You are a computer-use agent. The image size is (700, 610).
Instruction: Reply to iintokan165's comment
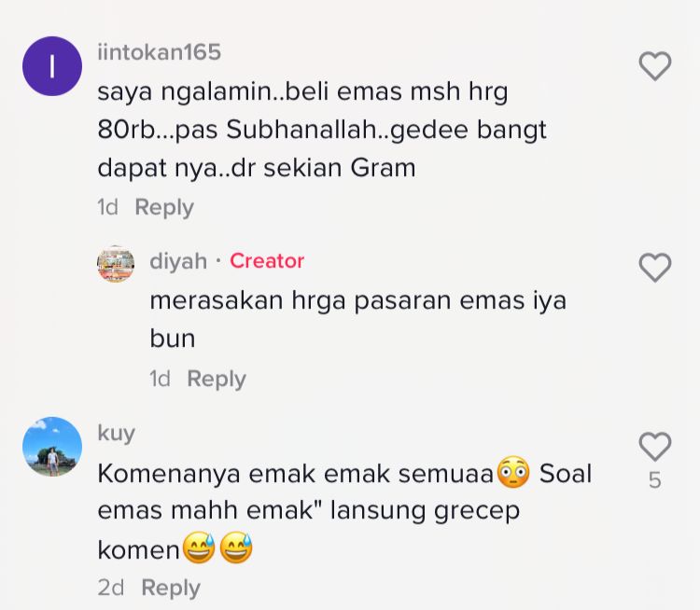164,207
